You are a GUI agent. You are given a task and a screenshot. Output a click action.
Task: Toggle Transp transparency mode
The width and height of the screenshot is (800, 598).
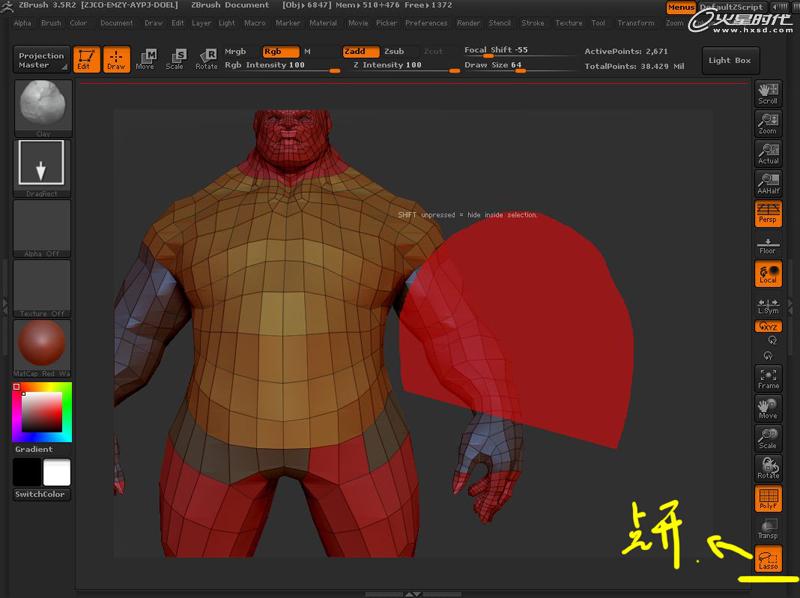pyautogui.click(x=768, y=529)
